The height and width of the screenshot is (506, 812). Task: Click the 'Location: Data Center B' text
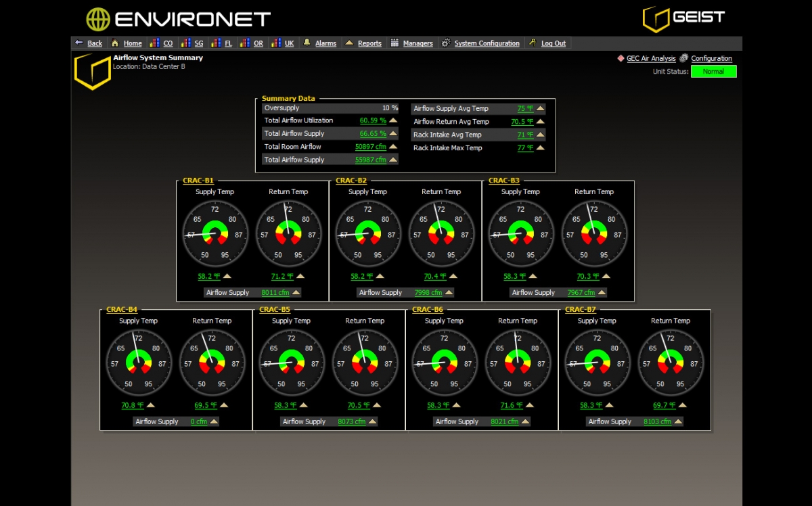(x=149, y=67)
